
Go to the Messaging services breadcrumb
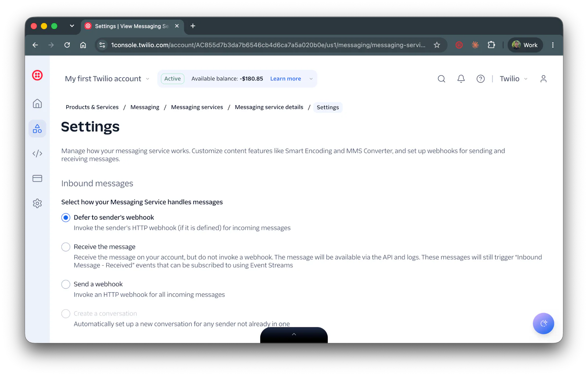click(197, 107)
